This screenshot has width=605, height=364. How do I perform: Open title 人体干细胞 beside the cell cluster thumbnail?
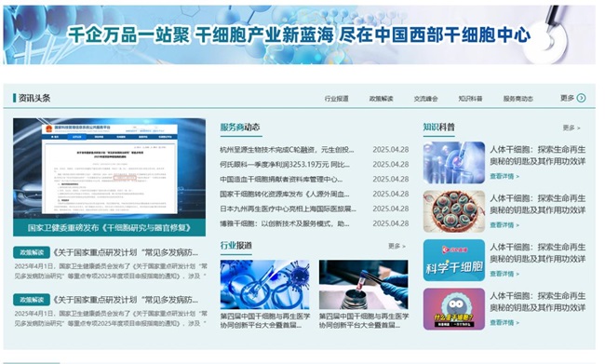tap(538, 204)
